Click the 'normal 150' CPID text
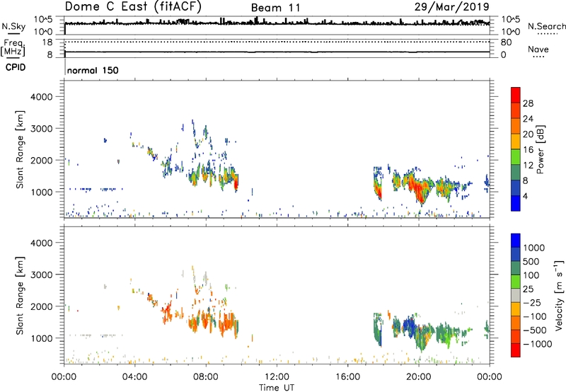The height and width of the screenshot is (392, 566). [93, 70]
